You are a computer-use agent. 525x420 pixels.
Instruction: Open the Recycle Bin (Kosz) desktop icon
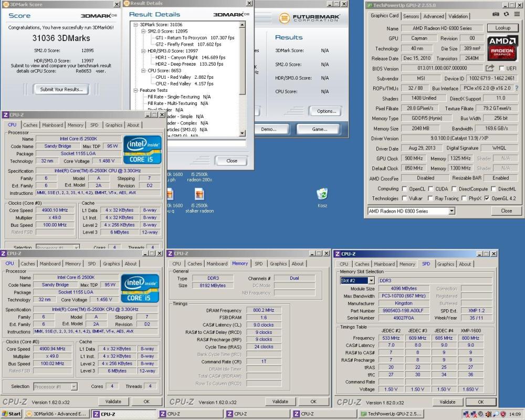[x=322, y=197]
